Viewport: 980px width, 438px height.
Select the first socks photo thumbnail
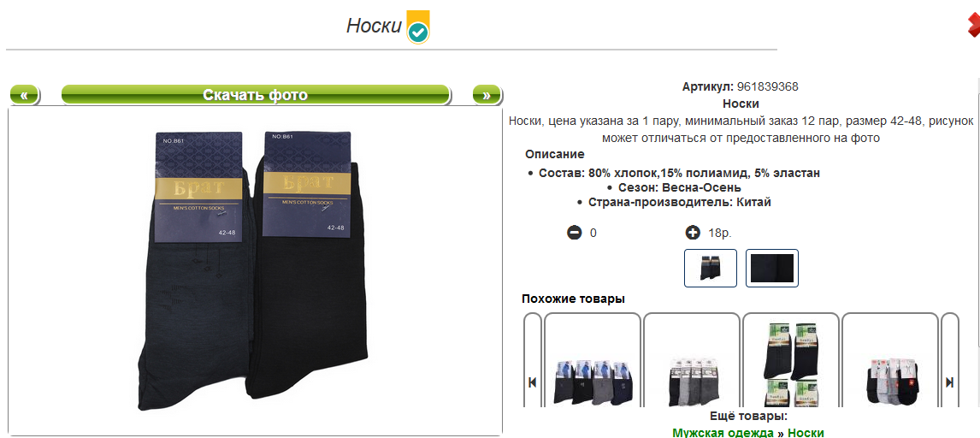point(711,268)
